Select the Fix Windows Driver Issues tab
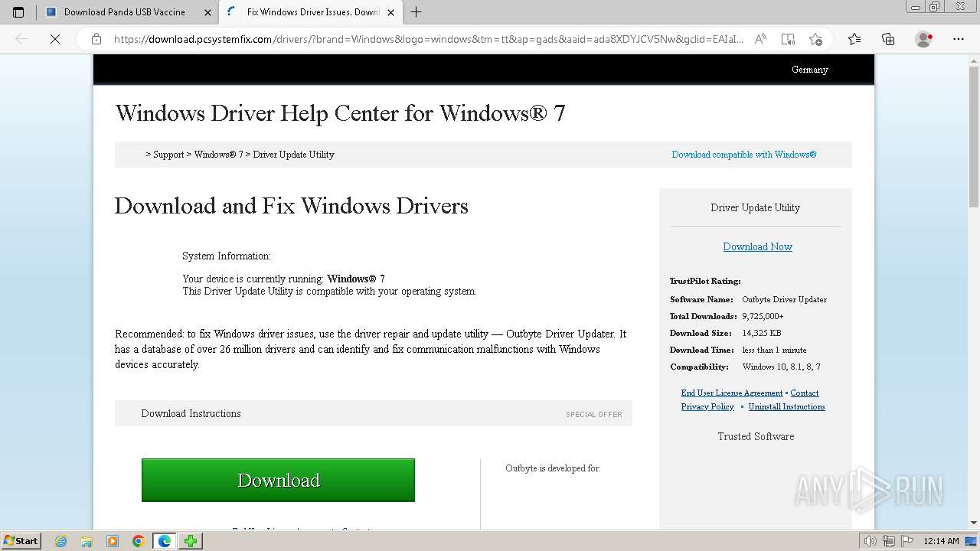The image size is (980, 551). point(312,12)
